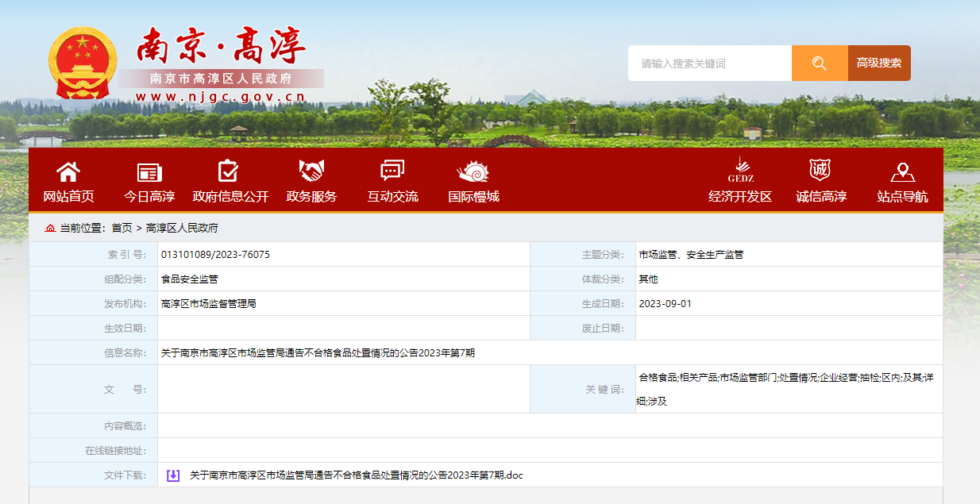Click the map pin icon above 站点导航
980x504 pixels.
coord(902,171)
